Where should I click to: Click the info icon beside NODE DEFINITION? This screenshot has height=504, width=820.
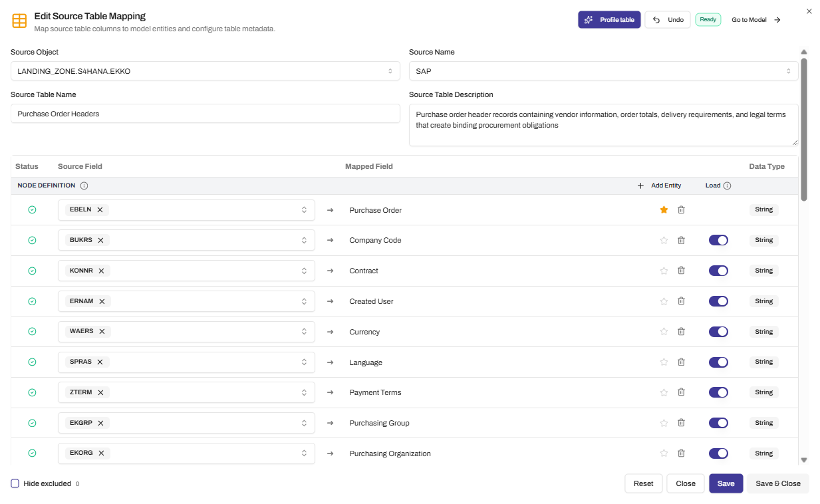point(84,186)
